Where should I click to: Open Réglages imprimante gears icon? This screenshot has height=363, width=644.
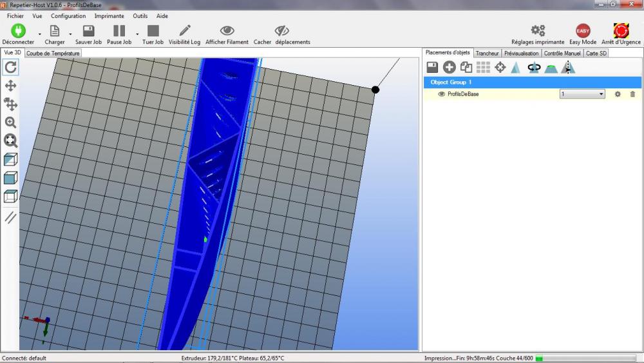tap(538, 30)
